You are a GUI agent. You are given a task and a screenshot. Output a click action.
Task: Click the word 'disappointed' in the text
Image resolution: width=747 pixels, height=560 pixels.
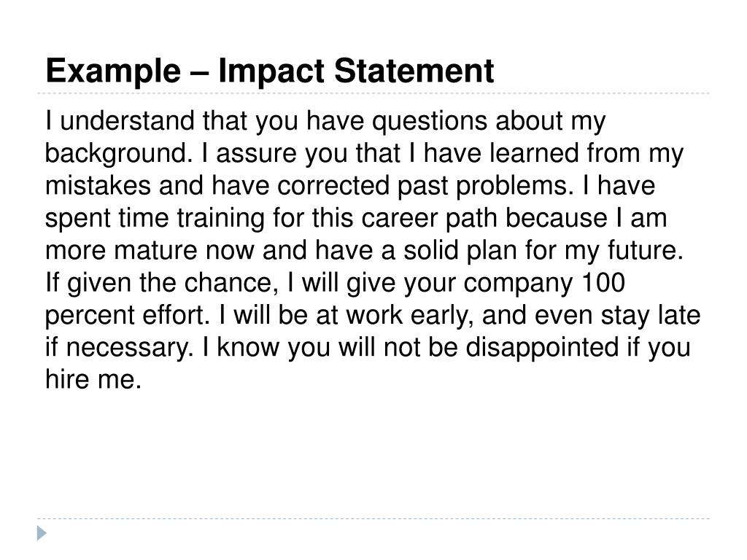pos(542,348)
